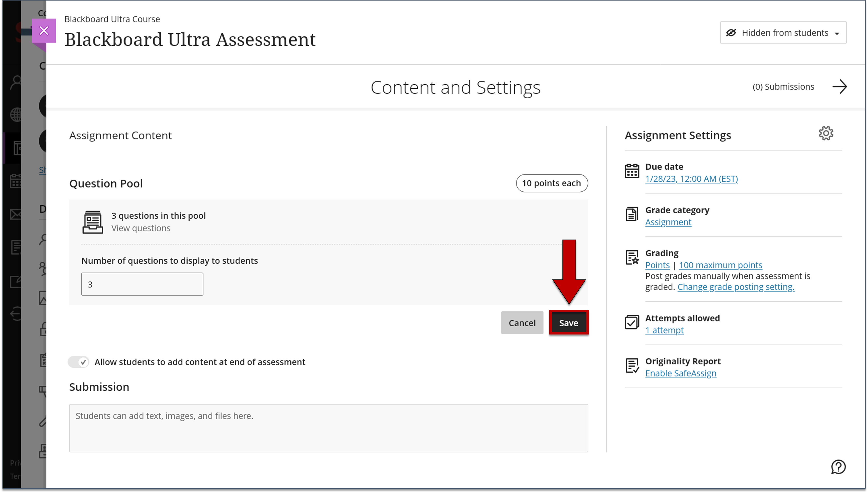
Task: Open 'View questions' for the pool
Action: coord(141,228)
